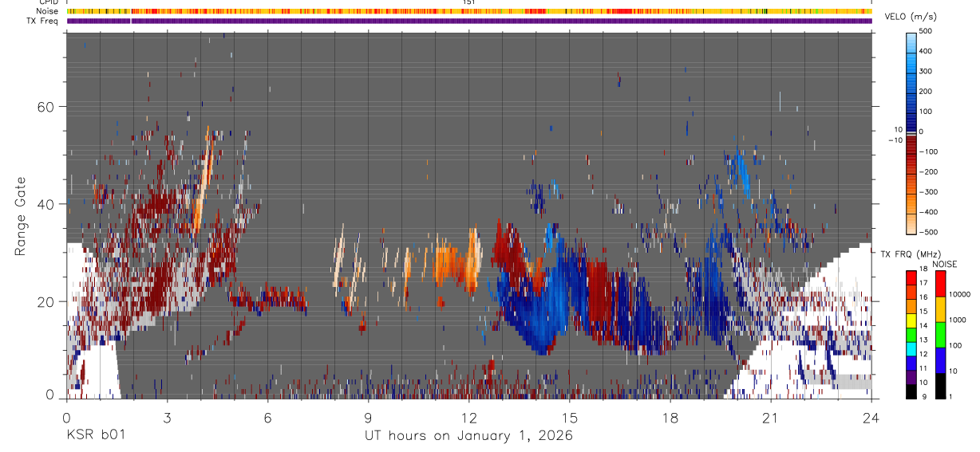980x452 pixels.
Task: Click the 'Noise' row label at top left
Action: [x=48, y=11]
